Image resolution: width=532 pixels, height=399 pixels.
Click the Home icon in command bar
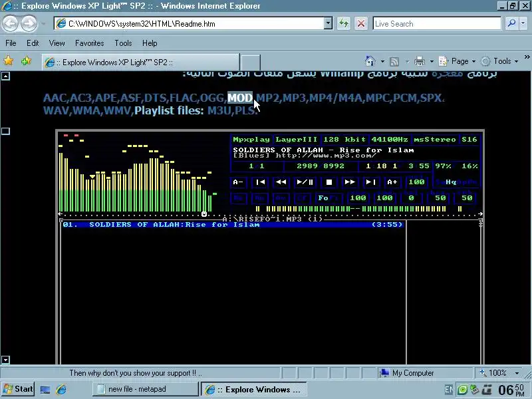[x=370, y=61]
